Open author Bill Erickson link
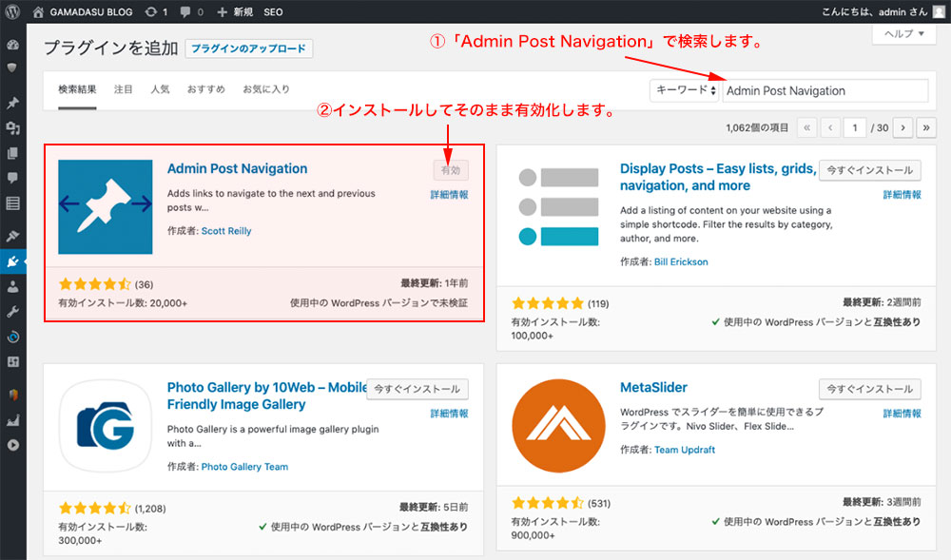This screenshot has height=560, width=951. coord(681,261)
